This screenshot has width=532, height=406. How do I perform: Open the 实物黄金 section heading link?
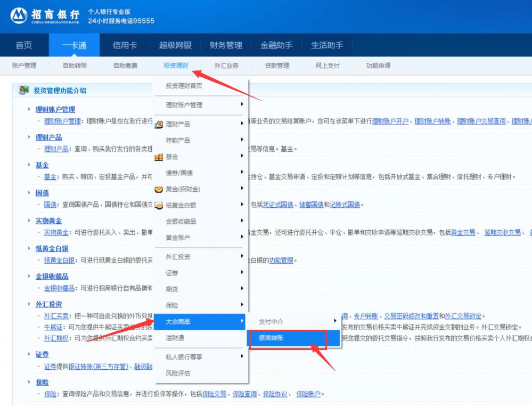tap(48, 221)
